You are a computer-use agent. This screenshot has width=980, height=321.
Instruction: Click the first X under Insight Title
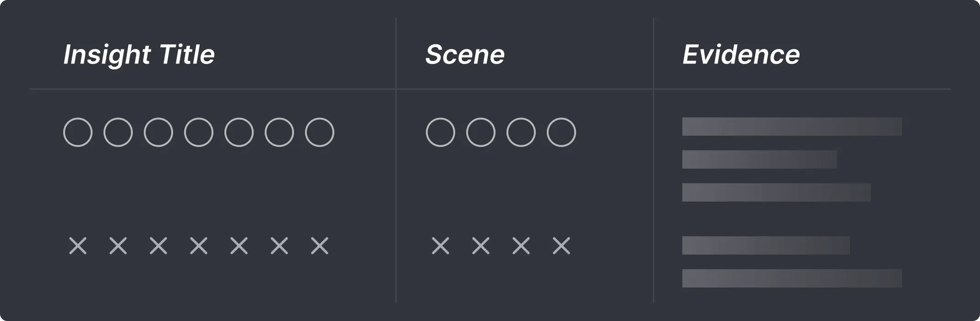click(78, 246)
